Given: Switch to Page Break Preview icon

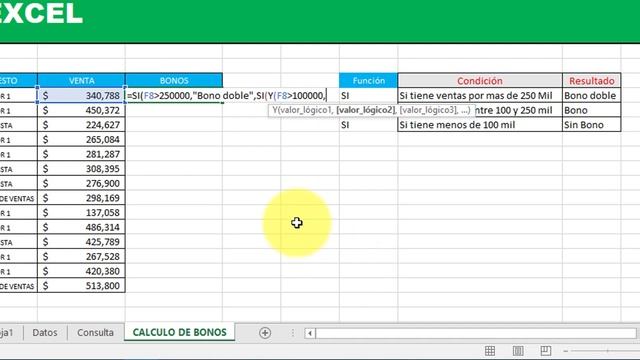Looking at the screenshot, I should click(546, 351).
